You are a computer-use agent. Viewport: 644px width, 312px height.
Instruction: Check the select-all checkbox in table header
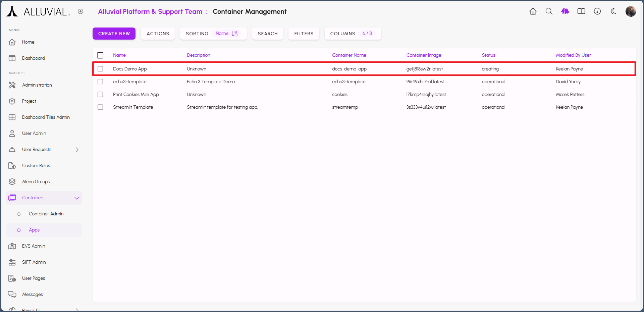[100, 55]
